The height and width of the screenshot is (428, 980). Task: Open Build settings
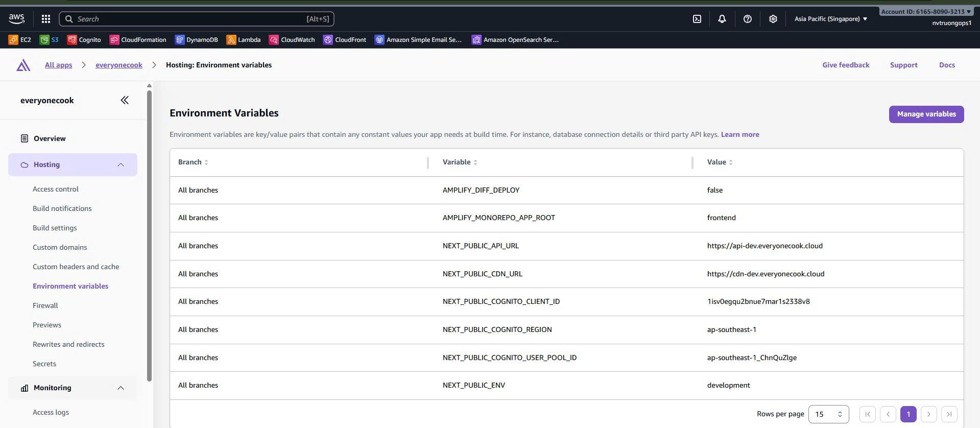pos(55,228)
